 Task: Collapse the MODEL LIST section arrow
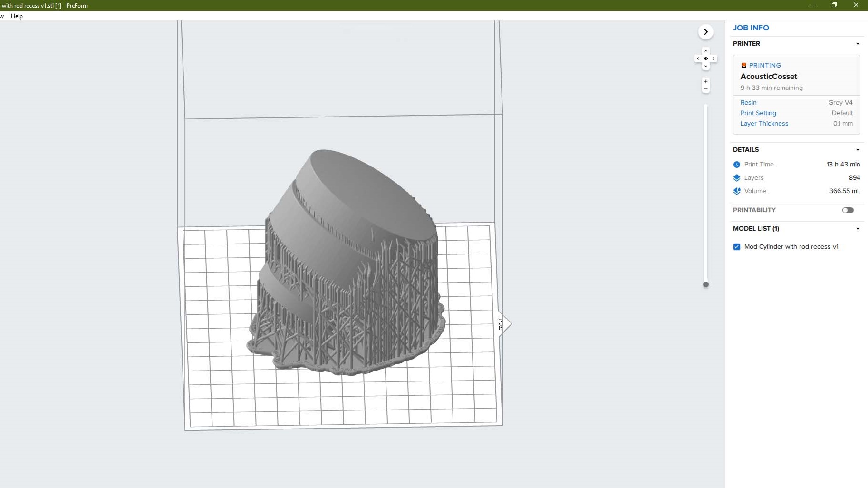point(858,229)
